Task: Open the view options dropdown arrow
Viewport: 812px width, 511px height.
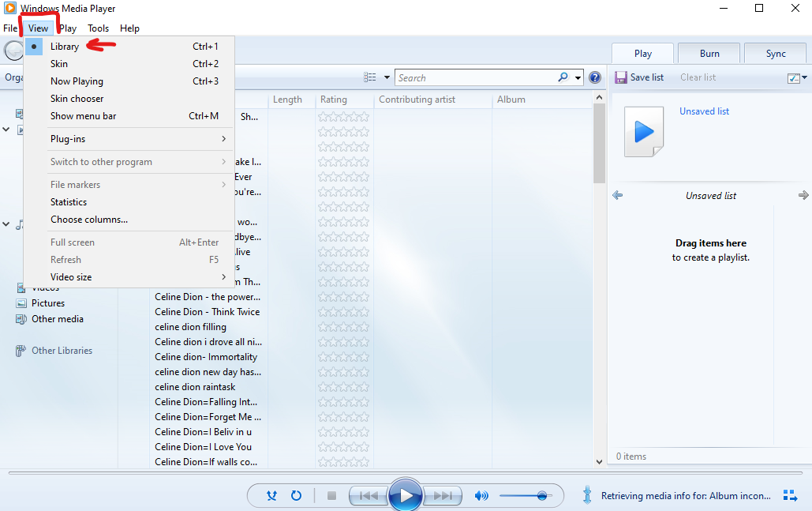Action: click(x=387, y=77)
